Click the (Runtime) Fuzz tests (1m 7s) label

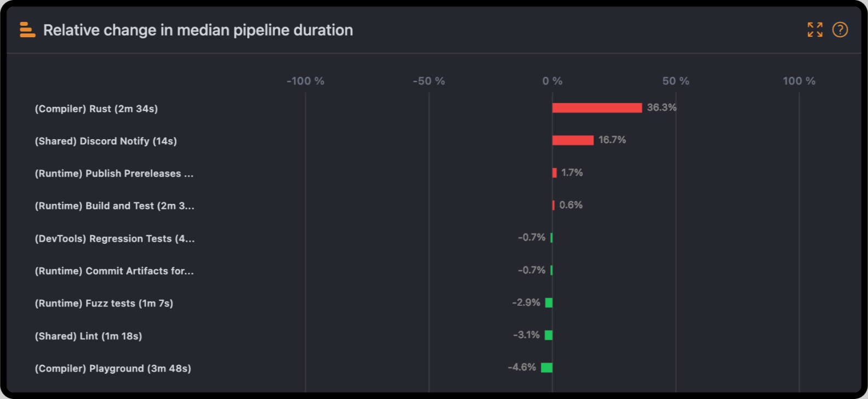[104, 304]
